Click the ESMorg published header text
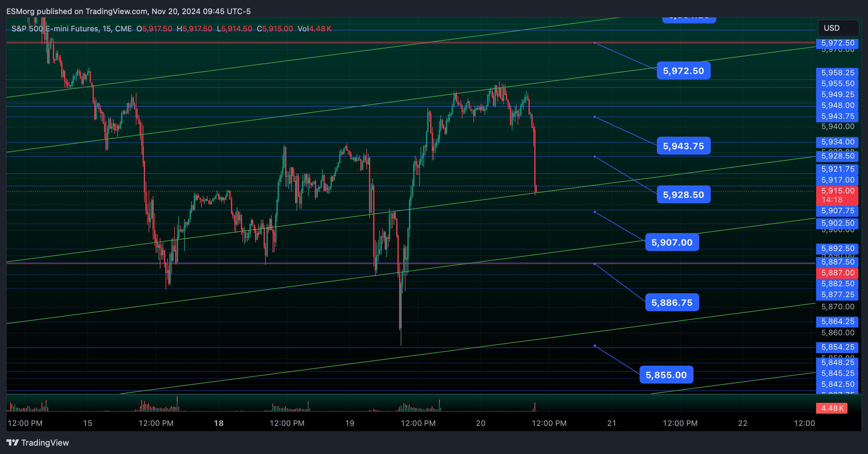This screenshot has height=454, width=868. pyautogui.click(x=128, y=12)
